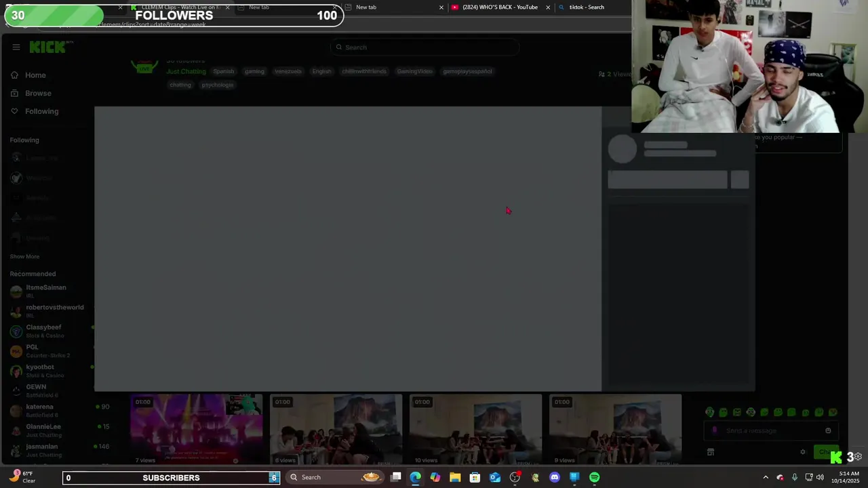Select the chatting tag
Viewport: 868px width, 488px height.
pos(180,85)
